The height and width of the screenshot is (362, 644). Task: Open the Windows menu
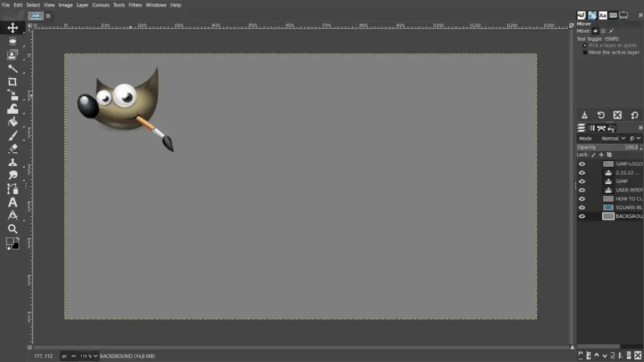pyautogui.click(x=156, y=5)
